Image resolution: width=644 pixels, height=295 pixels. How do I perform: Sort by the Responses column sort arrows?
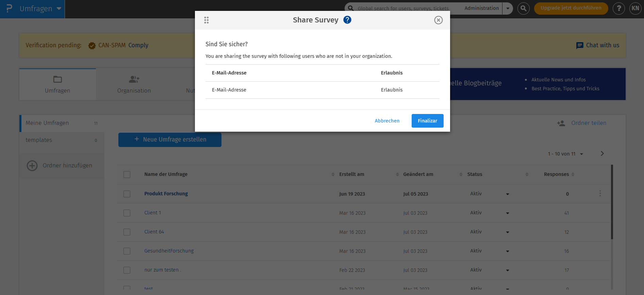(573, 174)
